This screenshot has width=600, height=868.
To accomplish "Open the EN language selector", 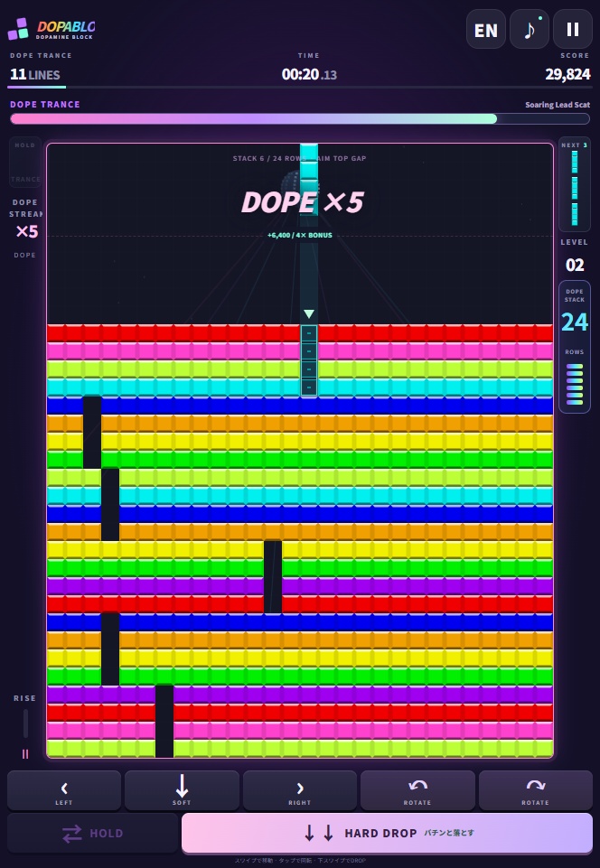I will pos(486,29).
